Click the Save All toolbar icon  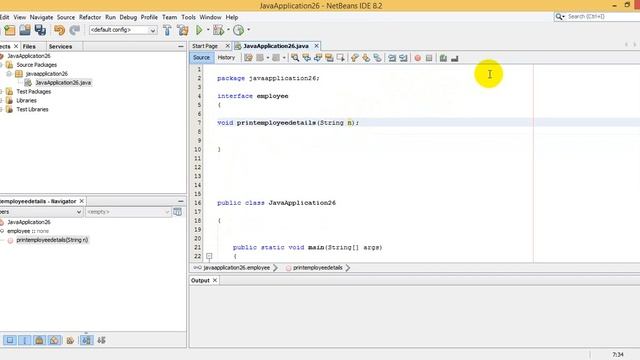40,30
